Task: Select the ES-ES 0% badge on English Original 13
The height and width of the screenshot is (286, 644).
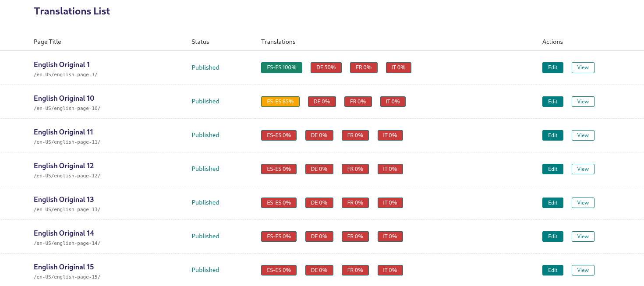Action: click(x=279, y=202)
